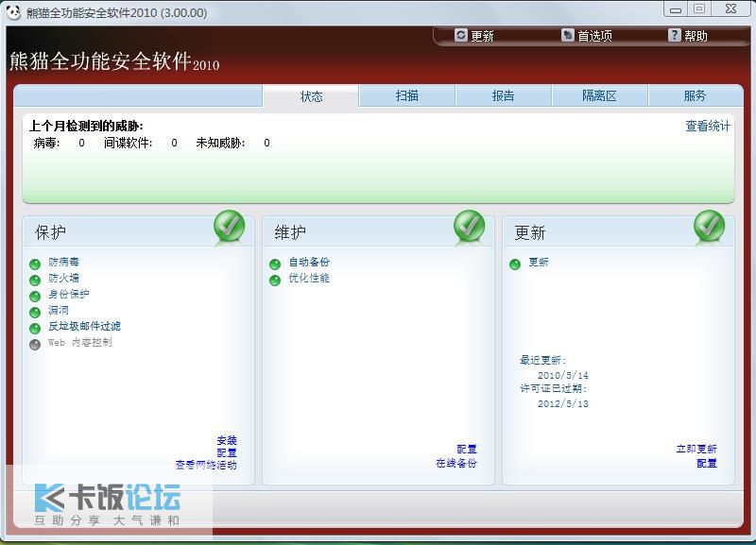Viewport: 756px width, 545px height.
Task: Open the 查看网络活动 link
Action: click(x=206, y=465)
